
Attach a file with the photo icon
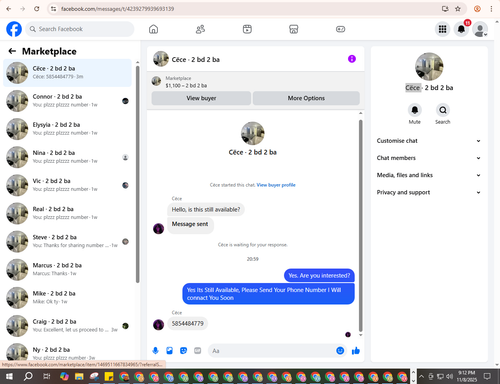[169, 351]
